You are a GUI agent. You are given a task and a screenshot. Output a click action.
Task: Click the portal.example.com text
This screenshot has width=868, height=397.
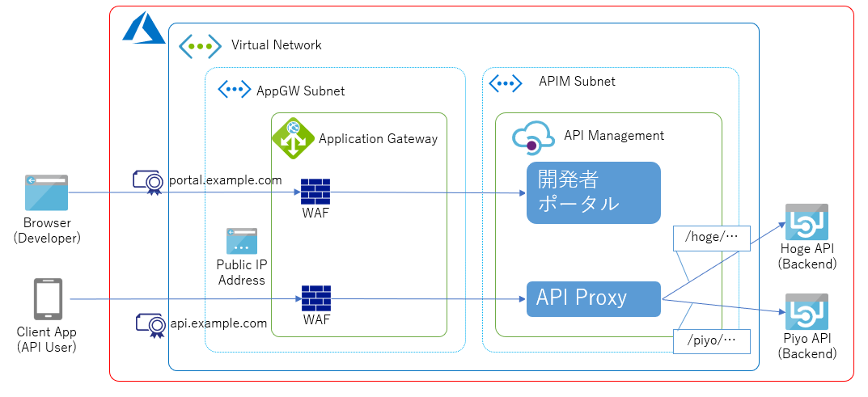[226, 180]
